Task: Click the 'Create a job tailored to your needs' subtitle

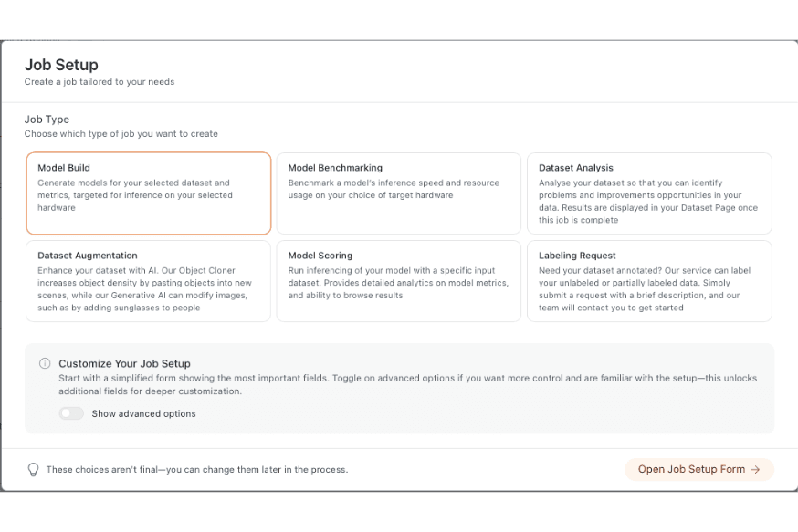Action: pos(100,82)
